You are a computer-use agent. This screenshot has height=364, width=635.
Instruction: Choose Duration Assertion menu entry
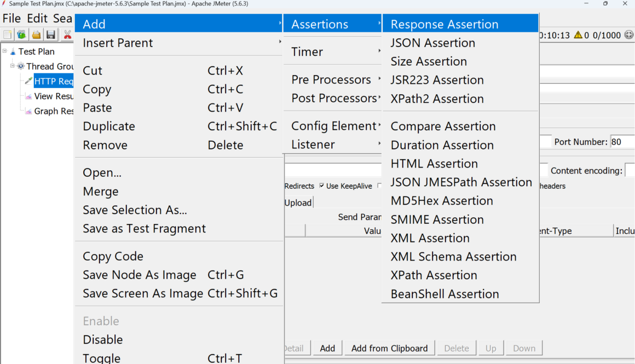pos(442,145)
